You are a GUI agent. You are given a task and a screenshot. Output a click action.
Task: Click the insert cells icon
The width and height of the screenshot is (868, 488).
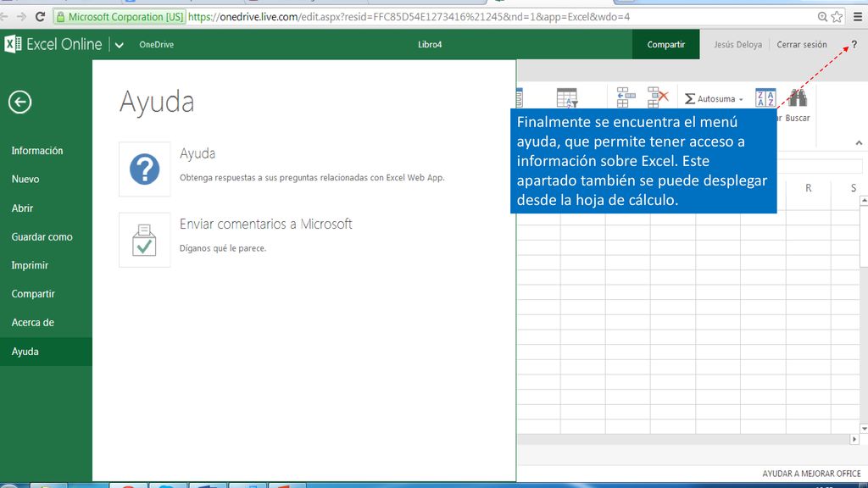tap(626, 97)
